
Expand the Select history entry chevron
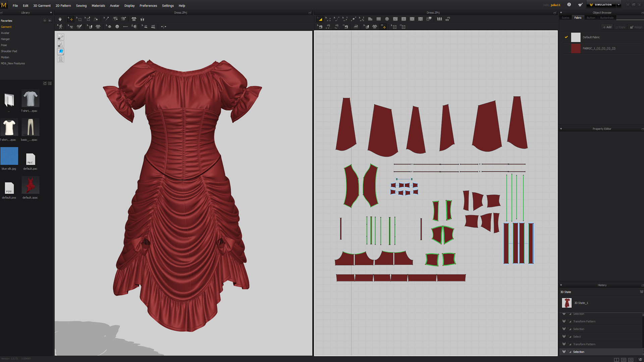tap(564, 337)
